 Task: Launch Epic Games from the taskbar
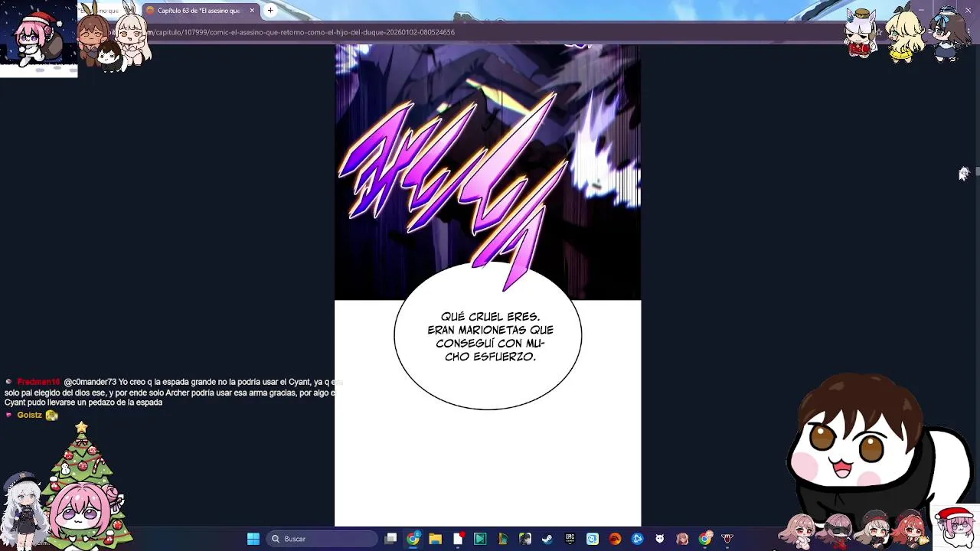coord(570,539)
